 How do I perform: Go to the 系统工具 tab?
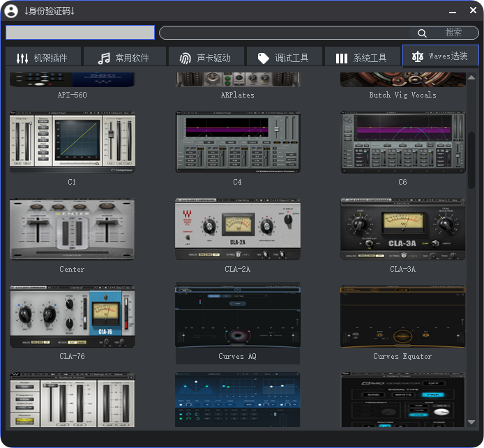point(363,56)
